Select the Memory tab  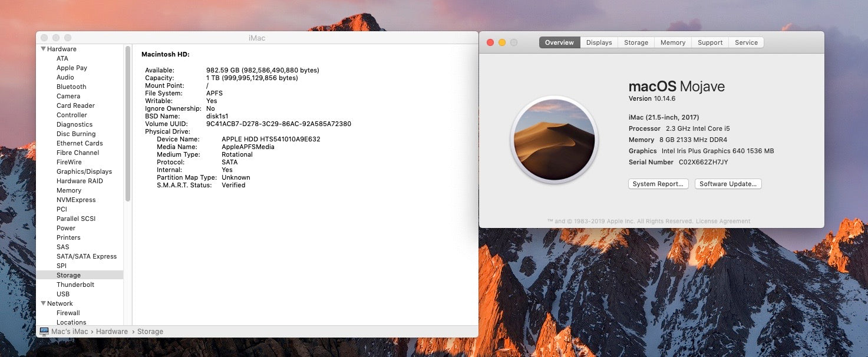pos(672,42)
